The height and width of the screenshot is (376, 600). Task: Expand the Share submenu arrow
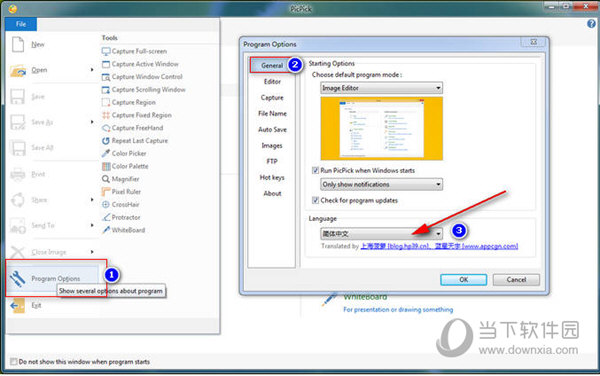click(92, 200)
